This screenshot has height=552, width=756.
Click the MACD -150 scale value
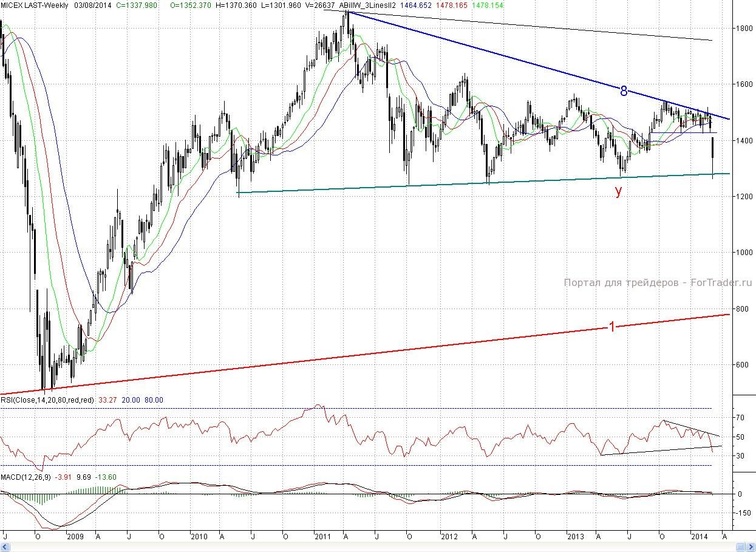coord(741,513)
